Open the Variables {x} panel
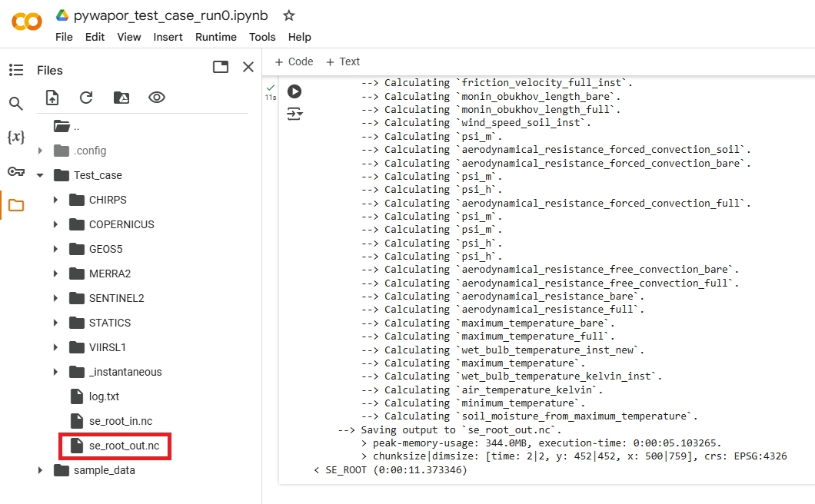This screenshot has width=815, height=504. click(x=16, y=138)
